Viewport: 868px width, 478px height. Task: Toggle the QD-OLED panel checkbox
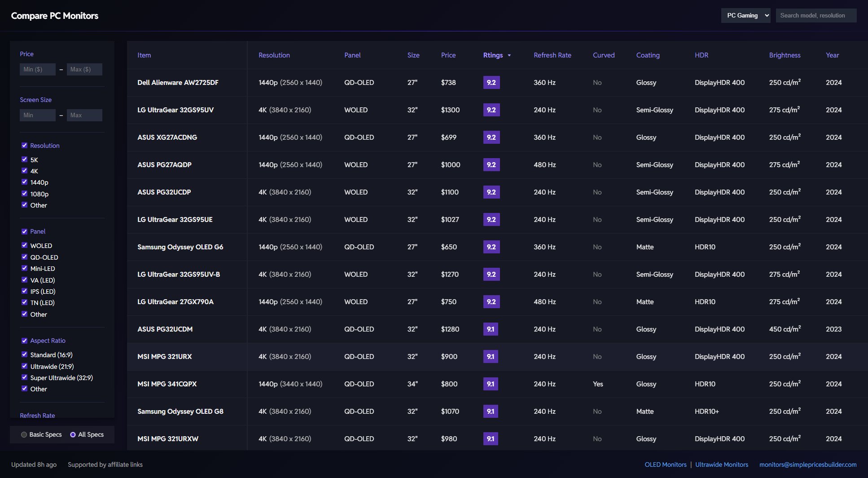[x=25, y=257]
